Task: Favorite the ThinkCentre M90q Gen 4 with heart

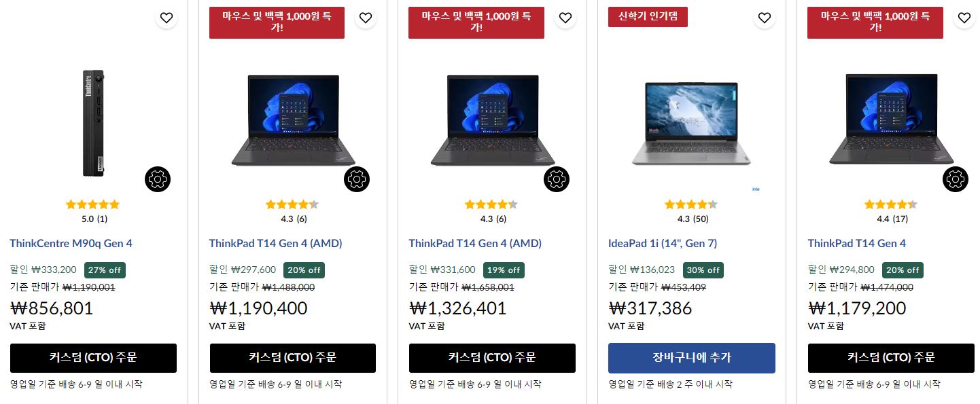Action: (167, 18)
